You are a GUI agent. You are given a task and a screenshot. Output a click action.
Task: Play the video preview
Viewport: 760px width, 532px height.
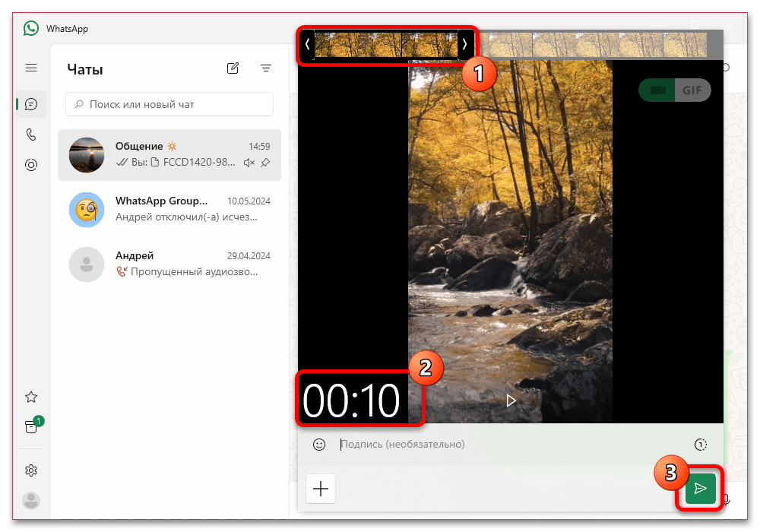511,401
